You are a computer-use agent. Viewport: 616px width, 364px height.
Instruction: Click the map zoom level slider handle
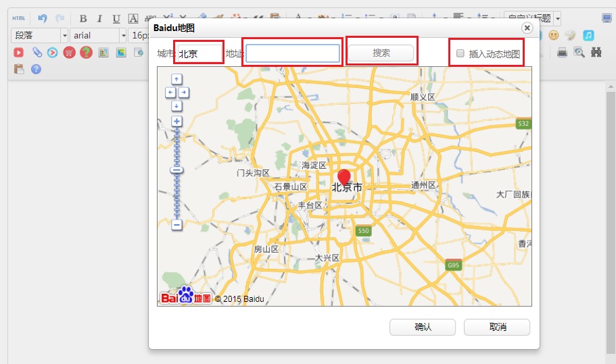[x=176, y=170]
